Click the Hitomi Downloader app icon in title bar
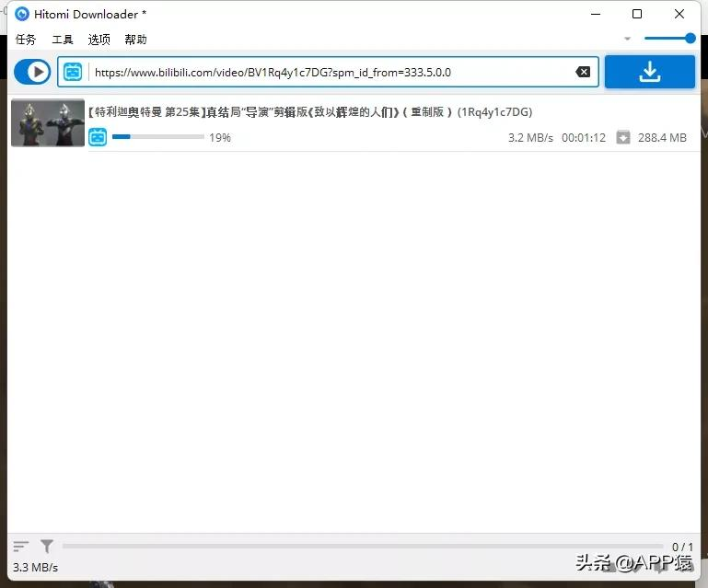The height and width of the screenshot is (588, 708). pyautogui.click(x=22, y=14)
